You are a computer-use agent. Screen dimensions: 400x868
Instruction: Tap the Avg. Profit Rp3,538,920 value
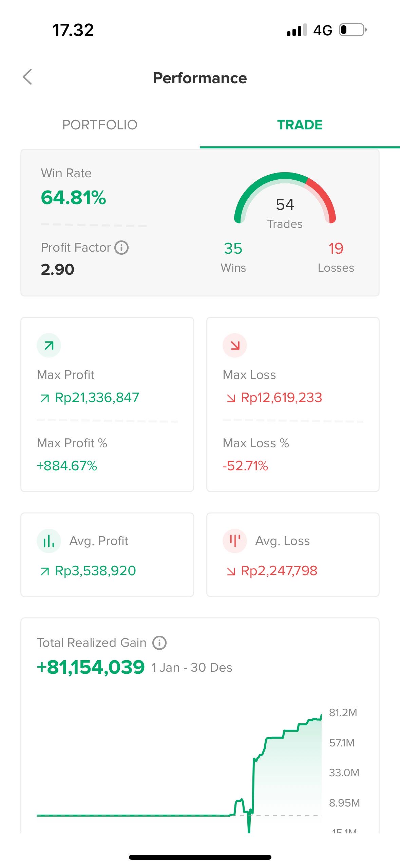click(x=95, y=571)
